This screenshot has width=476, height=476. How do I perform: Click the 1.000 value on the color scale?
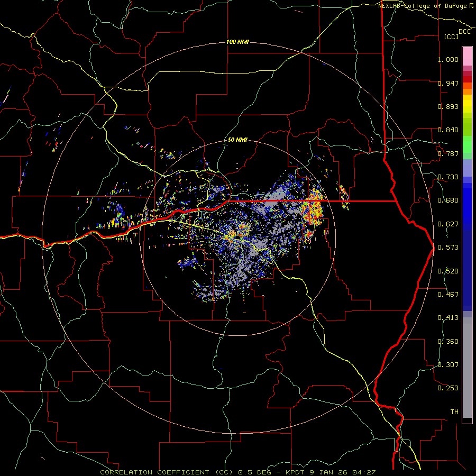tap(448, 59)
